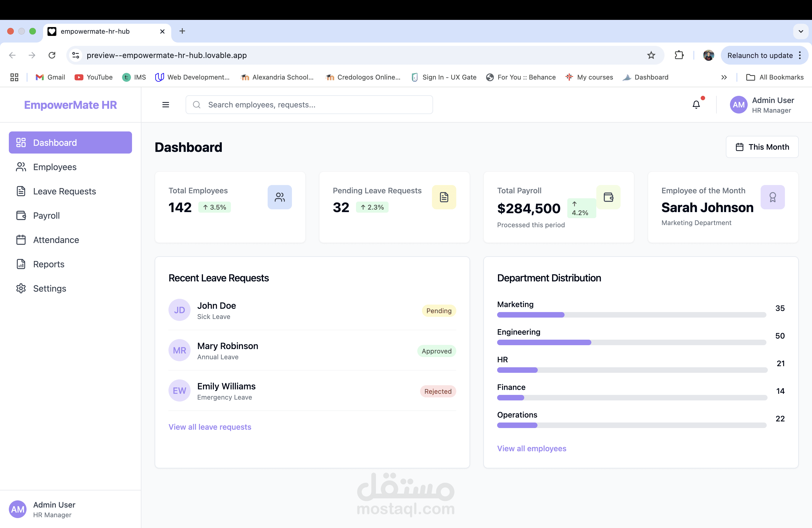This screenshot has height=528, width=812.
Task: Open This Month date range selector
Action: [762, 147]
